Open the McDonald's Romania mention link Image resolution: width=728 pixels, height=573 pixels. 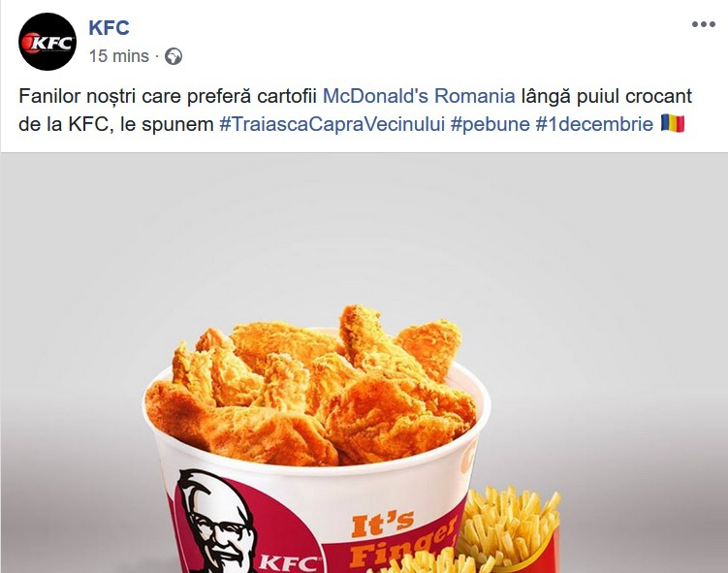pyautogui.click(x=419, y=96)
